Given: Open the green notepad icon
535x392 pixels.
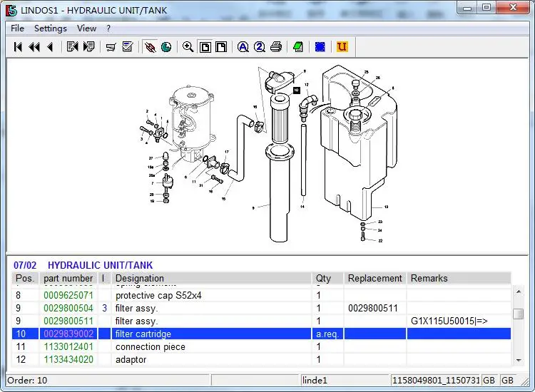Looking at the screenshot, I should click(298, 47).
